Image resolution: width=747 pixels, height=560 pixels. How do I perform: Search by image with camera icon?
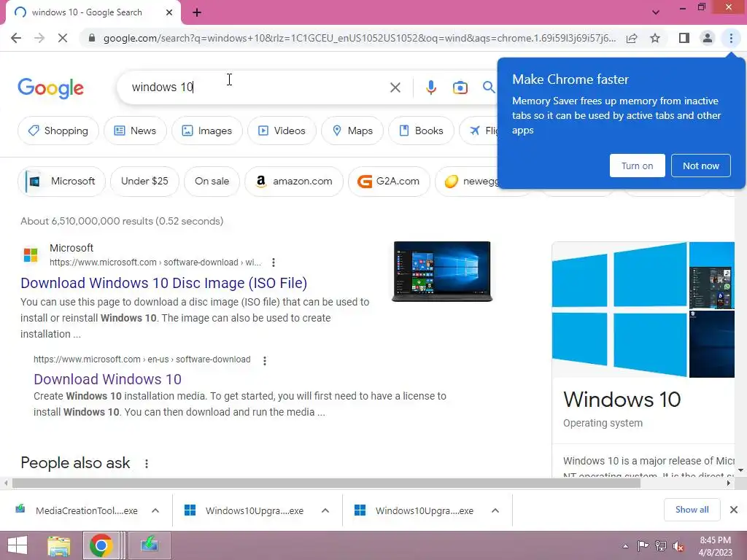(460, 87)
